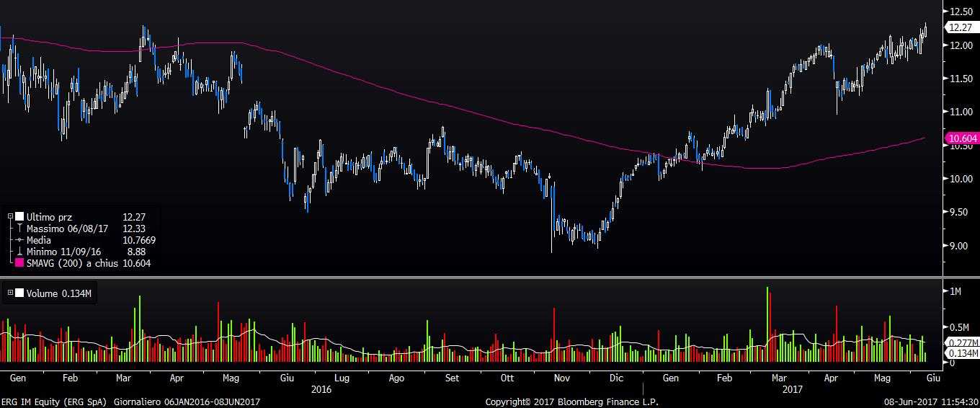Click the Giu label under 2016
Image resolution: width=980 pixels, height=408 pixels.
coord(286,378)
